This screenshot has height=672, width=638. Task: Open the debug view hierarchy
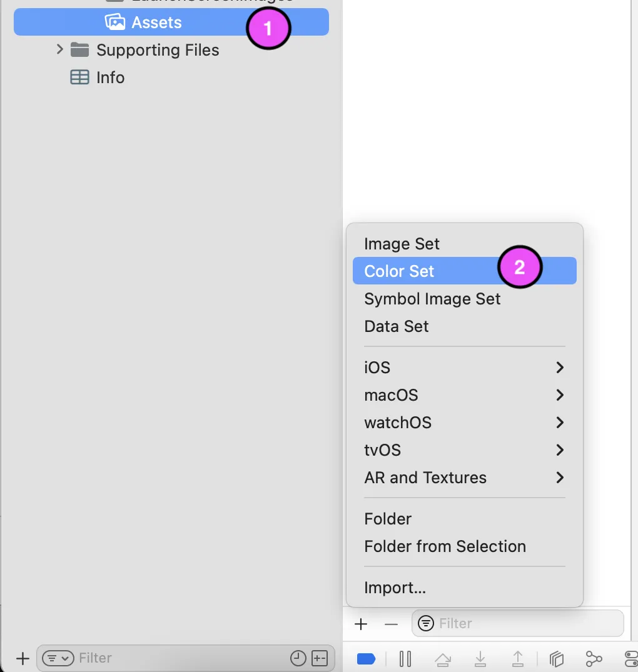click(557, 658)
